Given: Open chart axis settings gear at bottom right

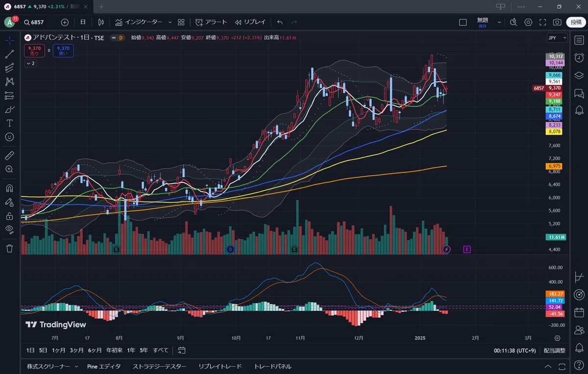Looking at the screenshot, I should pyautogui.click(x=557, y=338).
